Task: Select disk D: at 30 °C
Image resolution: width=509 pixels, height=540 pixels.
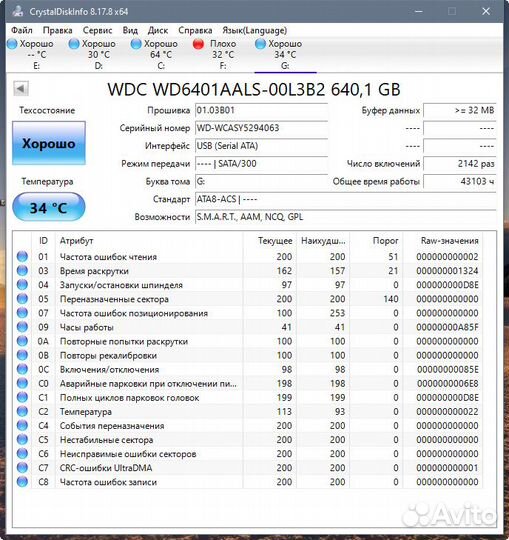Action: click(98, 54)
